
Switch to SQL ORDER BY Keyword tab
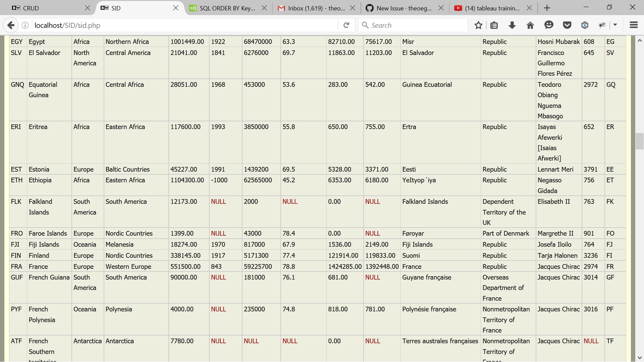[223, 8]
